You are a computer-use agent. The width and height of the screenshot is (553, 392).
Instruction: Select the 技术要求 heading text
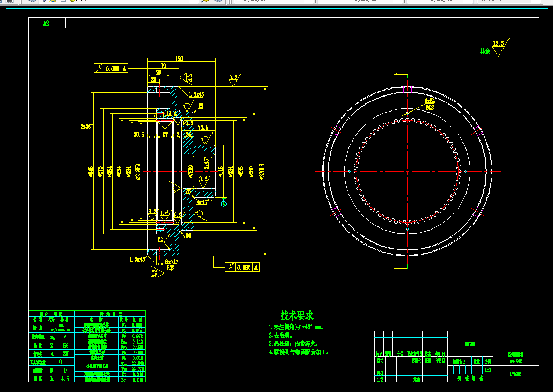click(297, 315)
